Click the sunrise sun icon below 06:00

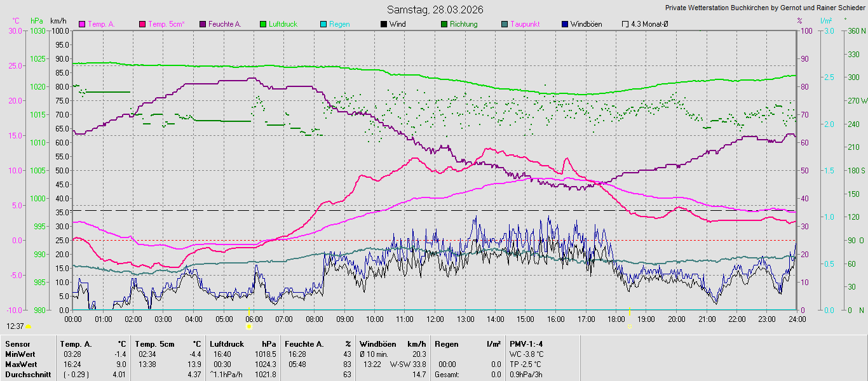click(x=249, y=326)
